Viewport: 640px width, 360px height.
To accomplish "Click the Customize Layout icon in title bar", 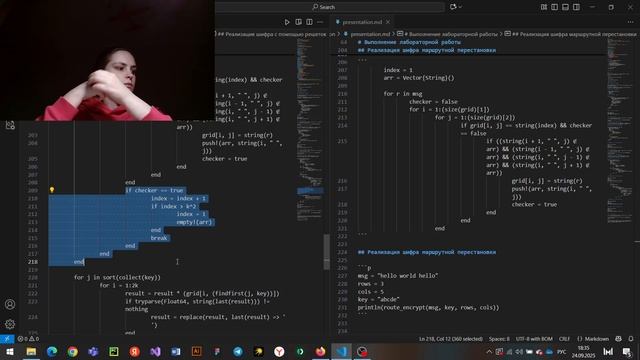I will pos(544,7).
